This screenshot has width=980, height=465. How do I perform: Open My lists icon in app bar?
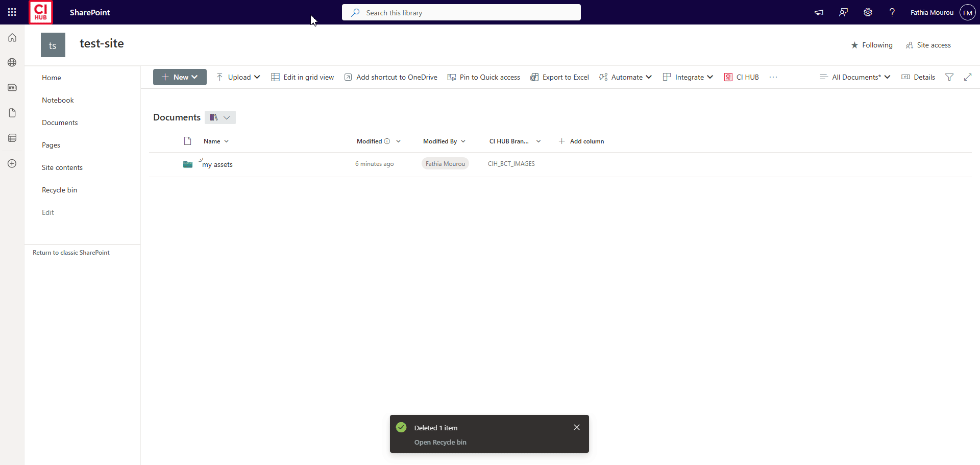pyautogui.click(x=12, y=138)
